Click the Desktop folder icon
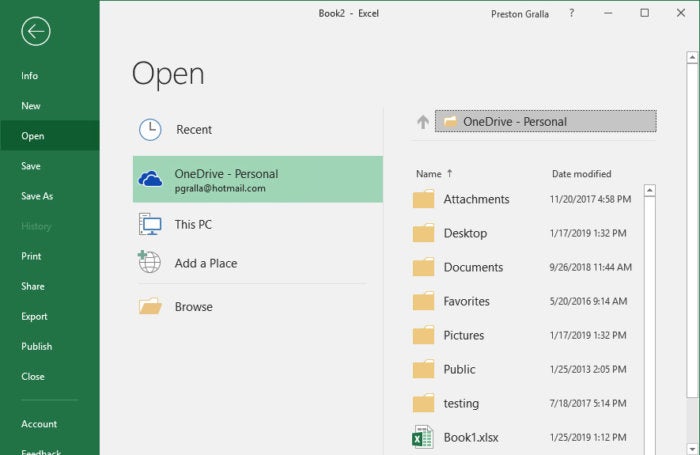Viewport: 700px width, 455px height. click(x=423, y=233)
